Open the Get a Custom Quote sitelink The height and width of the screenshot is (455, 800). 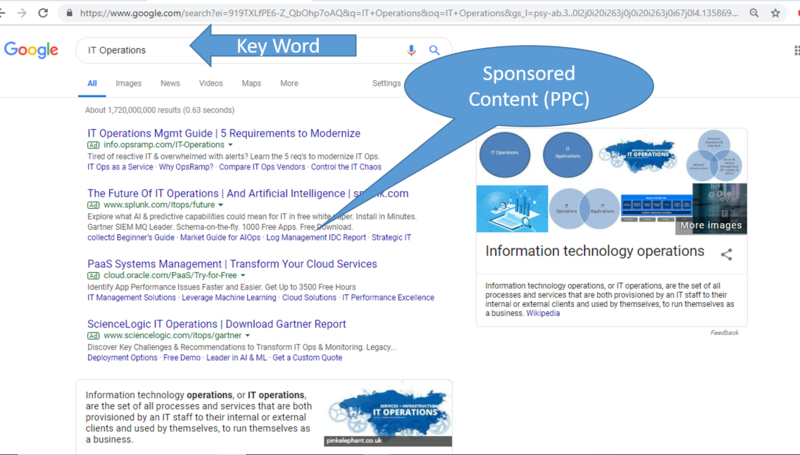(307, 358)
